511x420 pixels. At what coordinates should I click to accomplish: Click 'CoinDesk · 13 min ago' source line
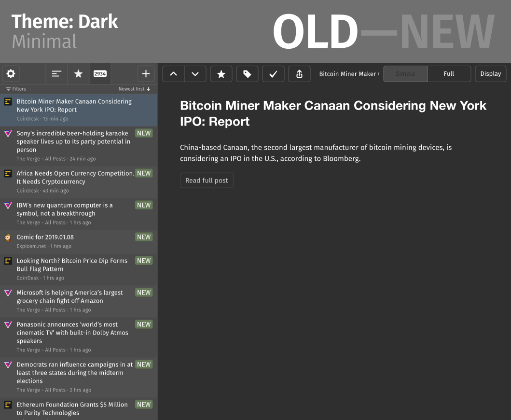point(42,119)
